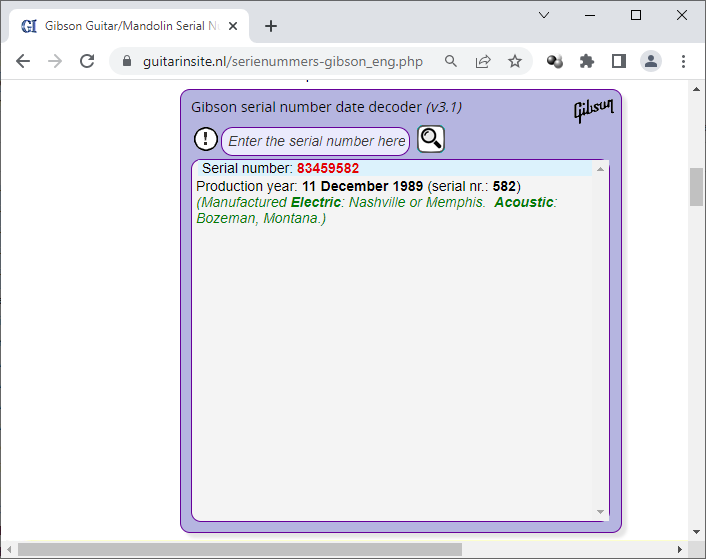Open the spheres browser extension icon

[x=555, y=61]
